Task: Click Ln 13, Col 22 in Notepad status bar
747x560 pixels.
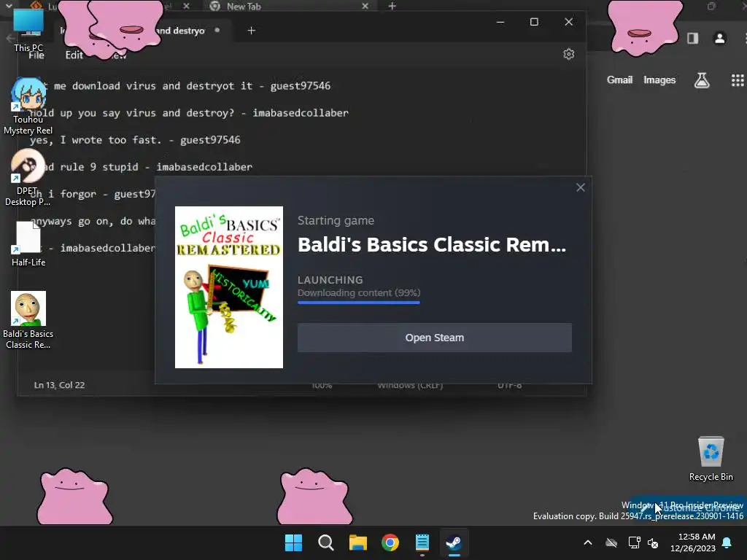Action: [59, 385]
